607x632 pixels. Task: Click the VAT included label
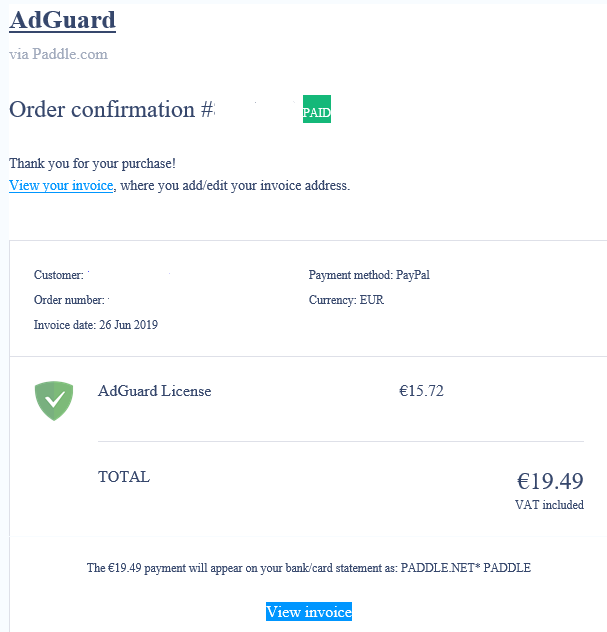point(549,505)
